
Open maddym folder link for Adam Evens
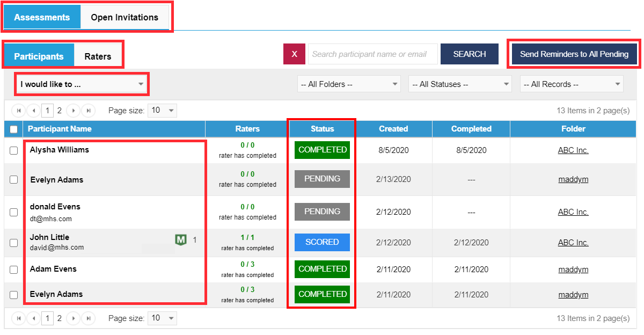pyautogui.click(x=573, y=269)
